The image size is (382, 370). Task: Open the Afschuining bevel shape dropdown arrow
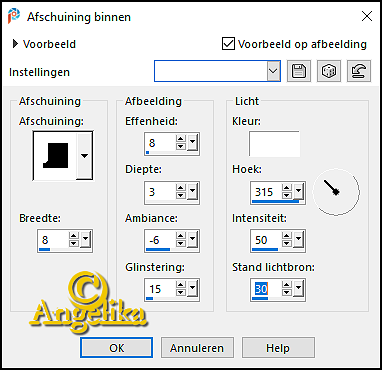84,156
